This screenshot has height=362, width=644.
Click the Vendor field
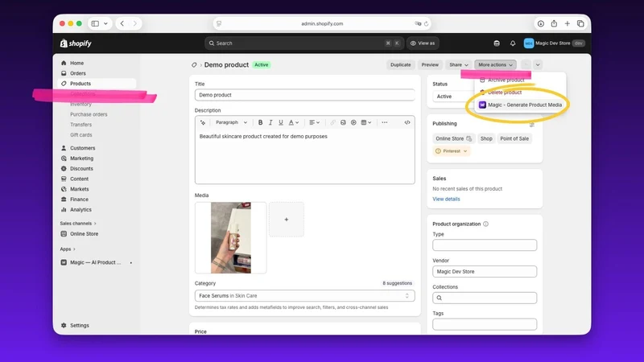coord(485,272)
